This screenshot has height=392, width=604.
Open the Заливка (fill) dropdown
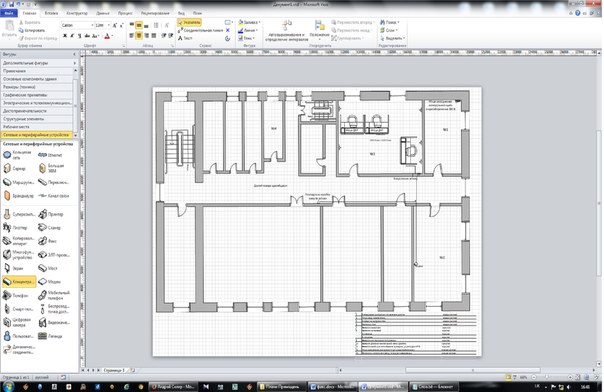(x=249, y=22)
